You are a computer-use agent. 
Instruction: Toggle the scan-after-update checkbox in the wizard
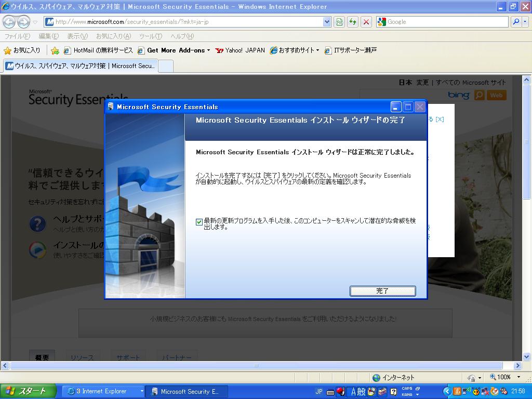coord(199,222)
